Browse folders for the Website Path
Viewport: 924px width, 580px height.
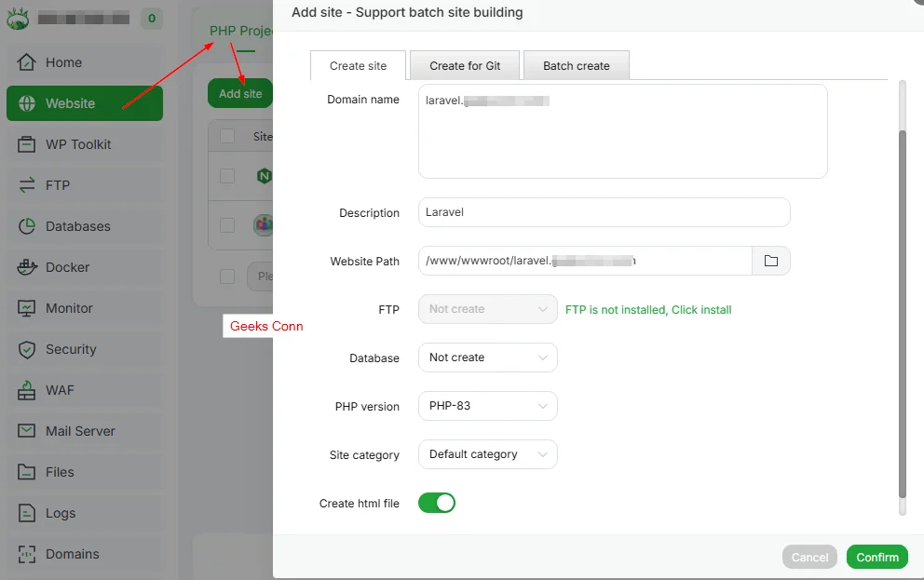(771, 261)
